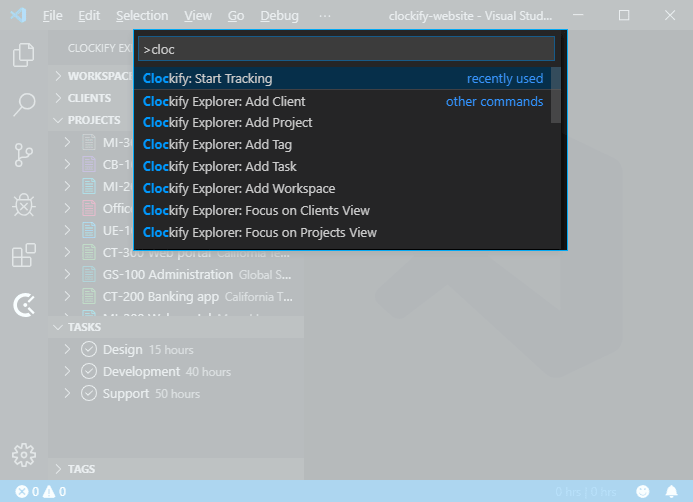Click the command palette input field
Screen dimensions: 693x502
[346, 49]
